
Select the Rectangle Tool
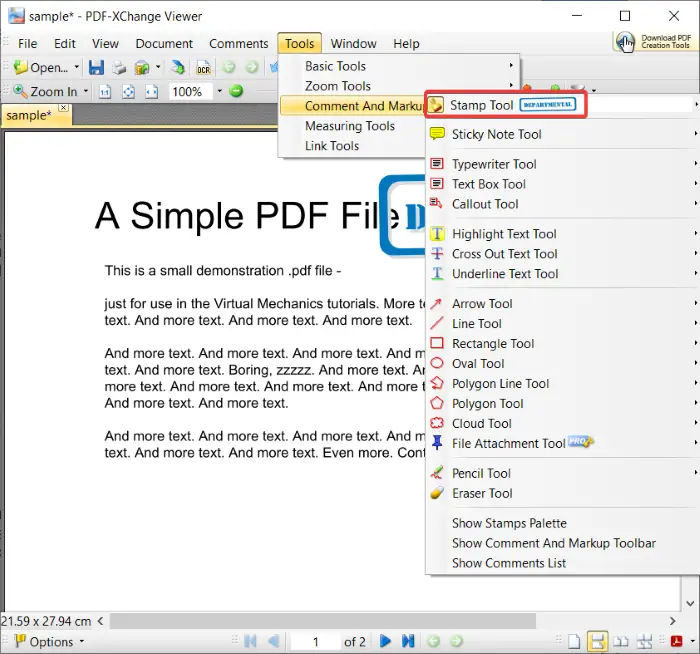click(562, 343)
